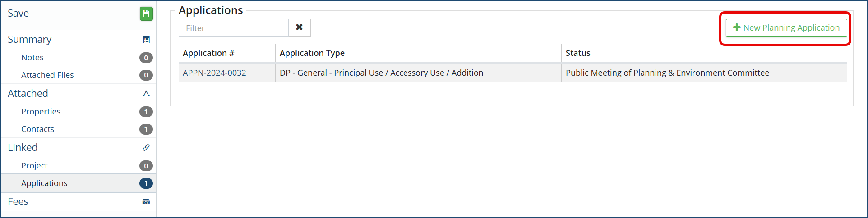Viewport: 868px width, 218px height.
Task: Clear the filter with the X icon
Action: (299, 27)
